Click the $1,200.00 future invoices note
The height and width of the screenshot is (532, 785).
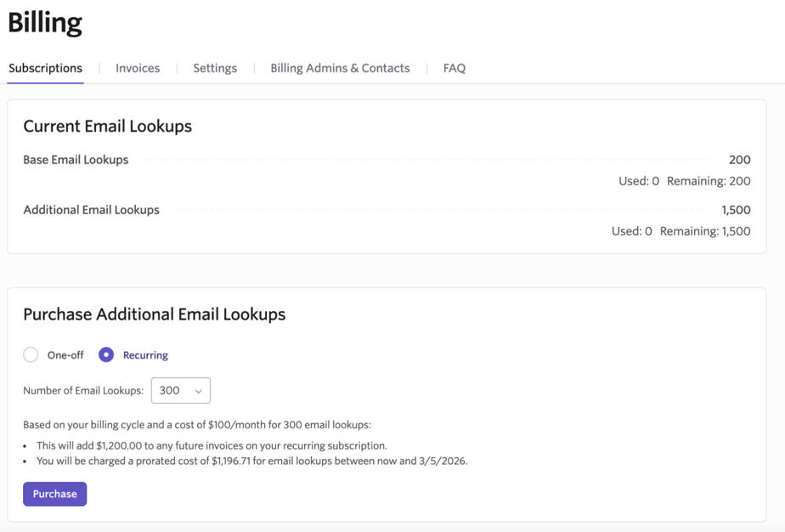(x=212, y=446)
